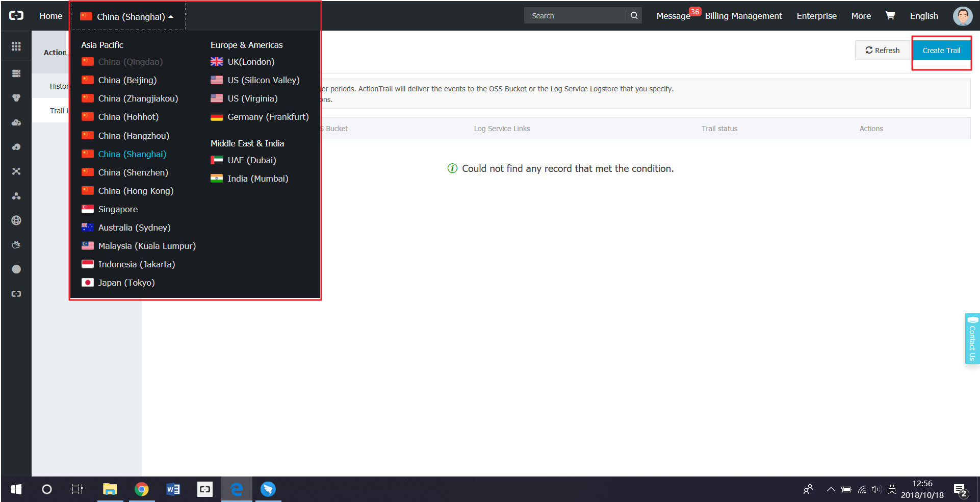Open the action center notification icon

click(961, 491)
